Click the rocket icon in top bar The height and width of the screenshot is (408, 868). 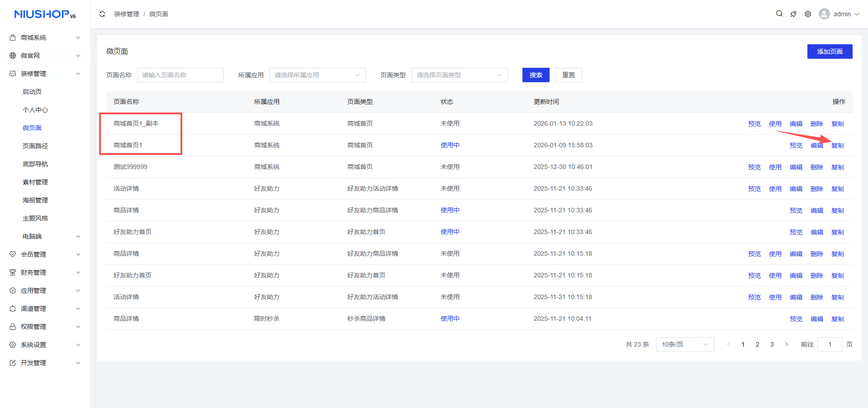pos(793,14)
